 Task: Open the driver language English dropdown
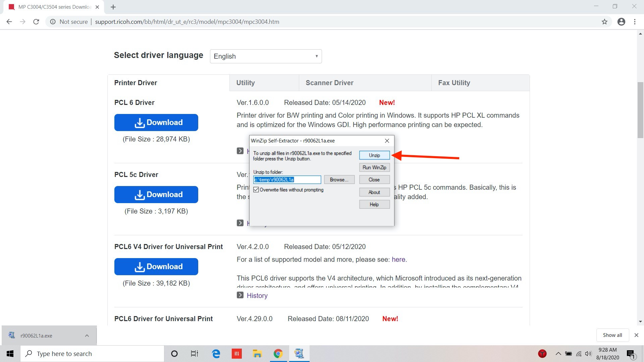click(266, 56)
